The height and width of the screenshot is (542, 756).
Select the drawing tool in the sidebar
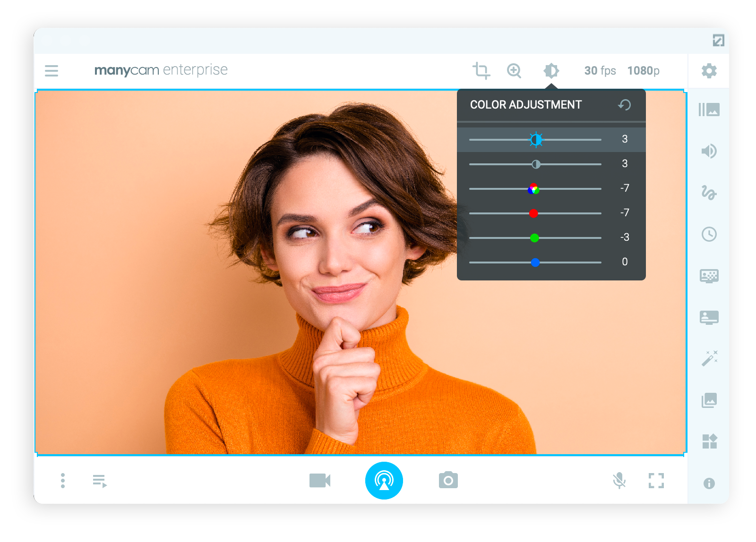coord(709,193)
